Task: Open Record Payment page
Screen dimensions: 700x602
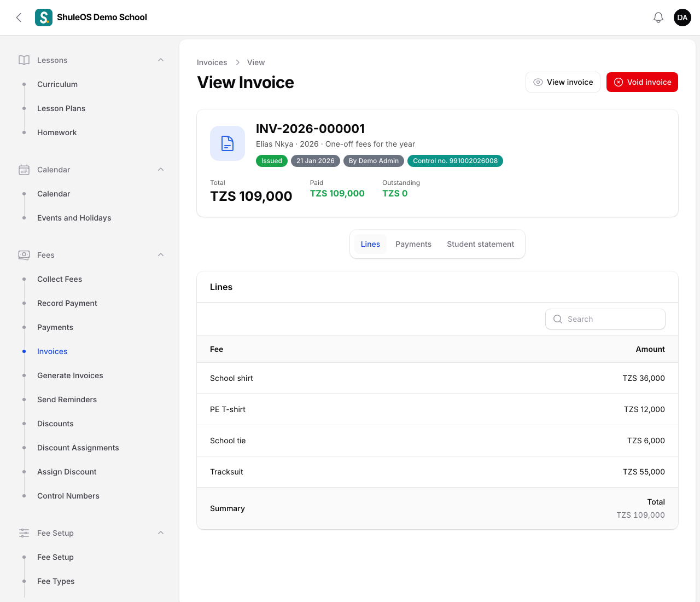Action: pos(67,303)
